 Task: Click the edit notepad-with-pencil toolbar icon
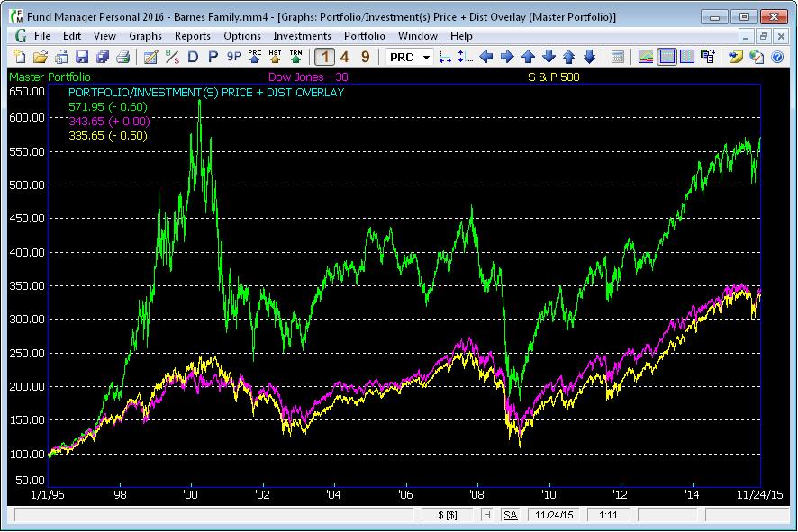click(x=150, y=57)
